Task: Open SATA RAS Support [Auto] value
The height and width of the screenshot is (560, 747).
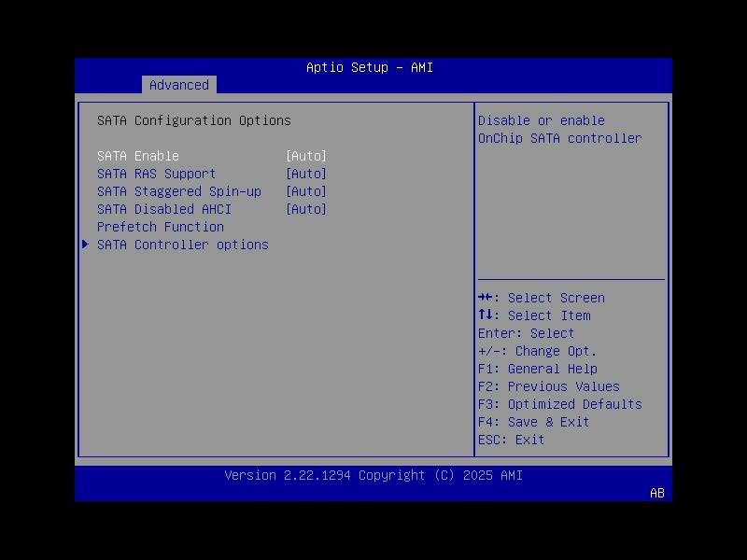Action: (x=306, y=174)
